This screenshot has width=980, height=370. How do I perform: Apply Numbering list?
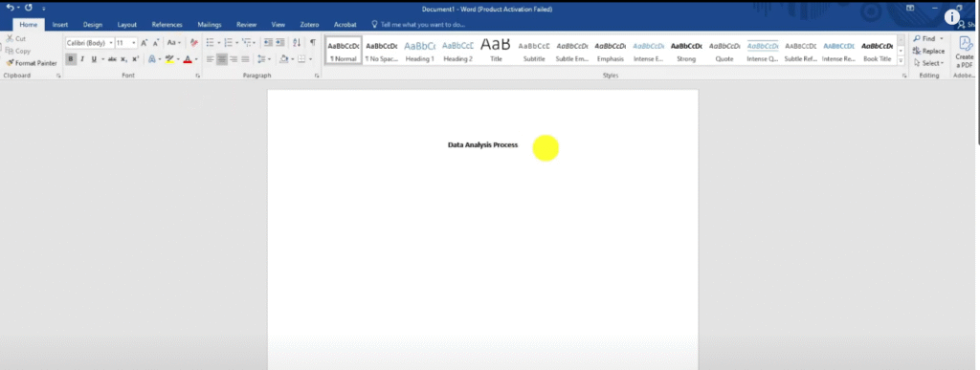(x=228, y=42)
